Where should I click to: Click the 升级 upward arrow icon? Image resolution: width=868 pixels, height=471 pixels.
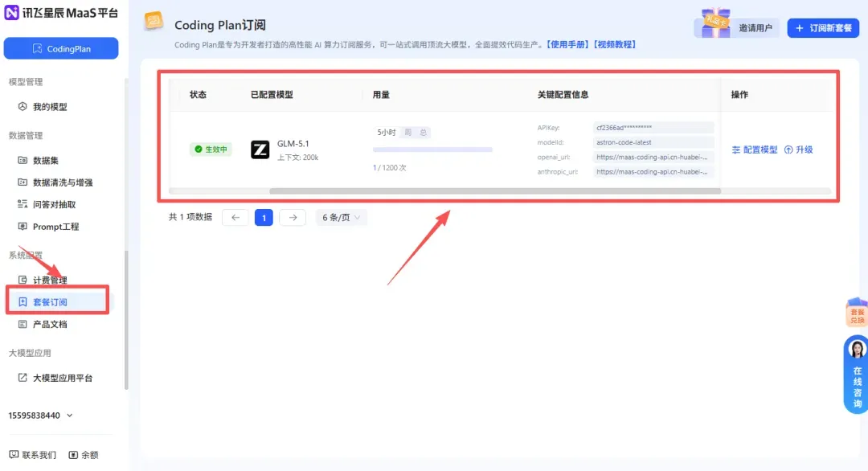(x=789, y=150)
